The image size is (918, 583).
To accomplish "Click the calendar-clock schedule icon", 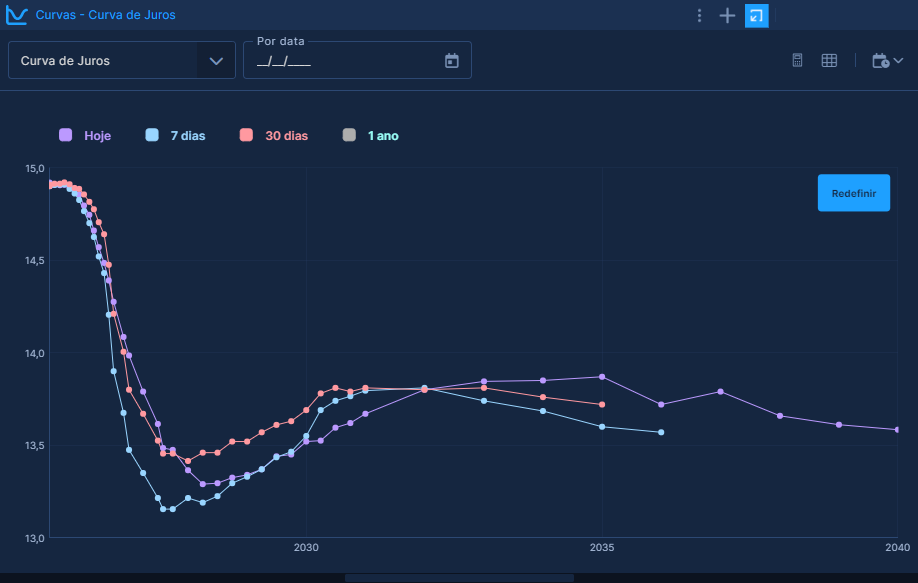I will 880,60.
